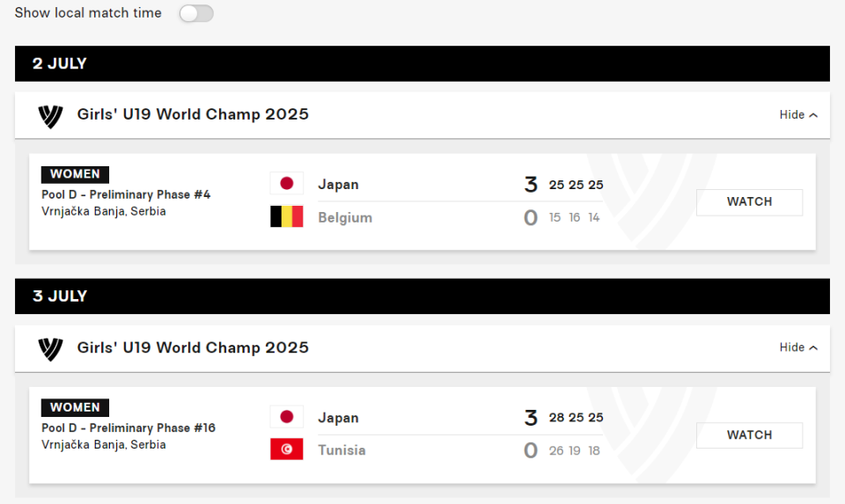
Task: Click Pool D Preliminary Phase #4 details
Action: point(126,194)
